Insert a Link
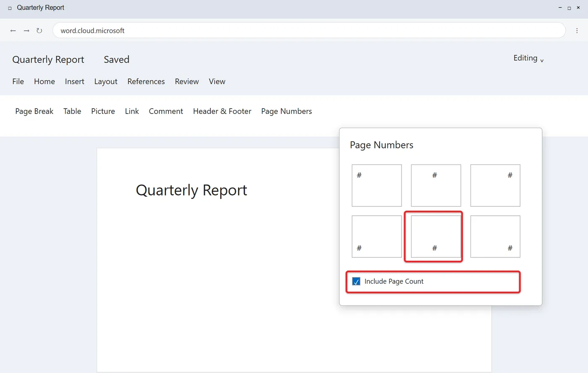The height and width of the screenshot is (373, 588). 132,111
